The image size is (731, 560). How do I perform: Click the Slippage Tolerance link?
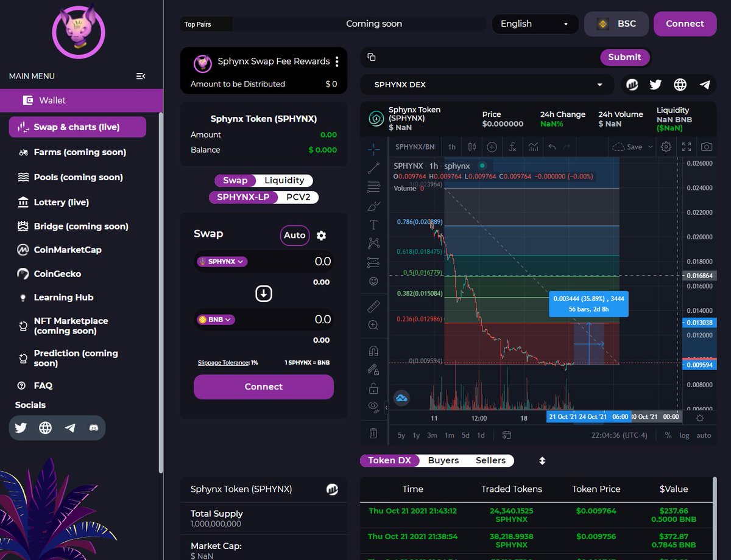224,363
